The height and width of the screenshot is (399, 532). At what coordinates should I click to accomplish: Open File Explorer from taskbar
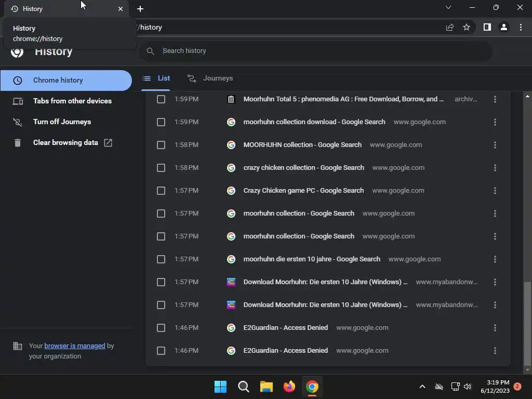[x=267, y=387]
